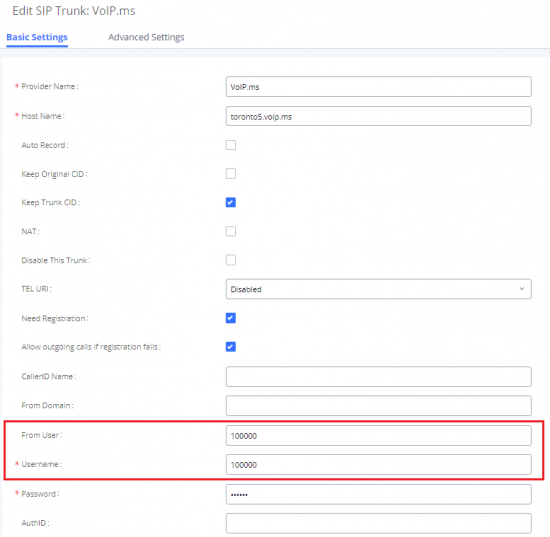Click the Disabled value in TEL URI

246,289
